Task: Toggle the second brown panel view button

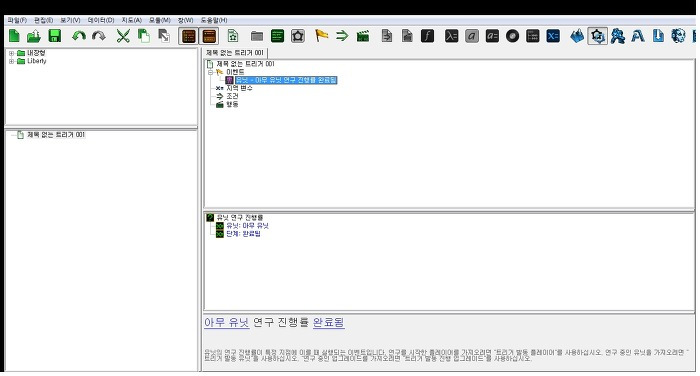Action: pos(209,36)
